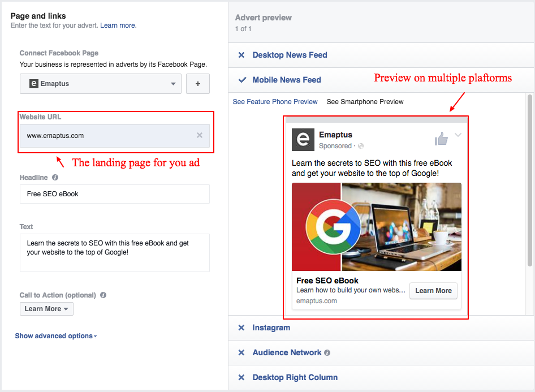Toggle Desktop Right Column placement
The width and height of the screenshot is (535, 392).
pyautogui.click(x=241, y=377)
